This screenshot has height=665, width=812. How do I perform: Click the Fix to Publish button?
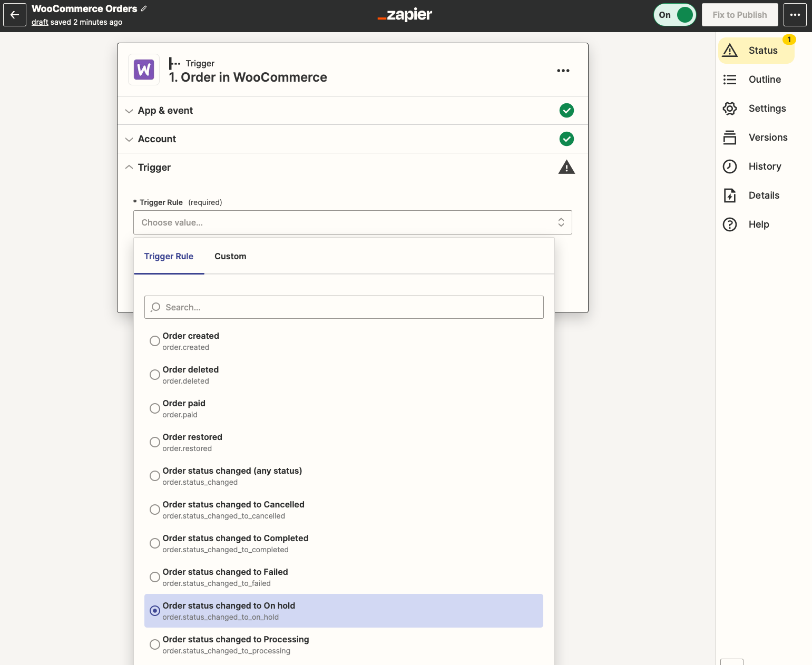coord(740,14)
